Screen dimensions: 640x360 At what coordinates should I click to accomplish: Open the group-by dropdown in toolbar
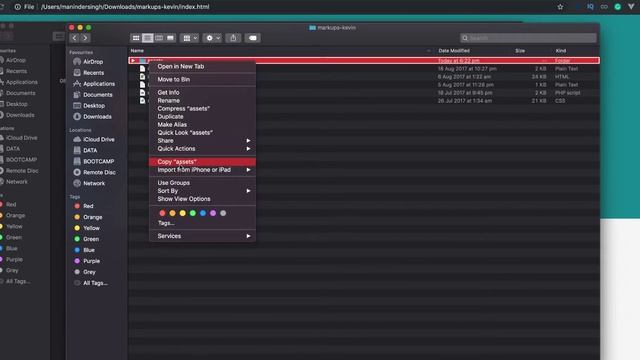coord(189,38)
